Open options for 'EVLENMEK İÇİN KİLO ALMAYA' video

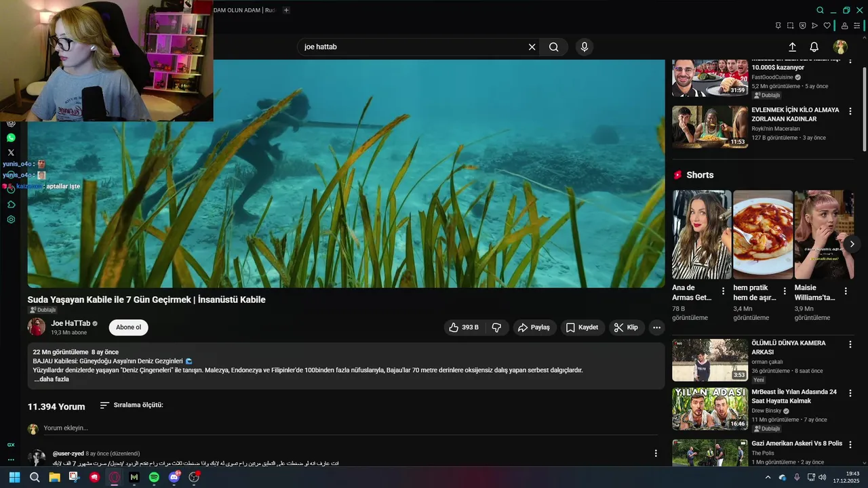(850, 111)
